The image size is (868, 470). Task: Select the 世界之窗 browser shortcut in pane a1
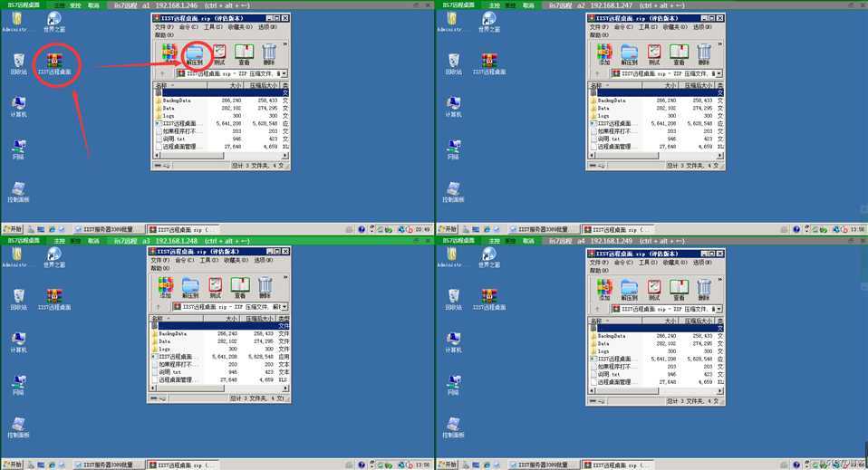coord(54,22)
